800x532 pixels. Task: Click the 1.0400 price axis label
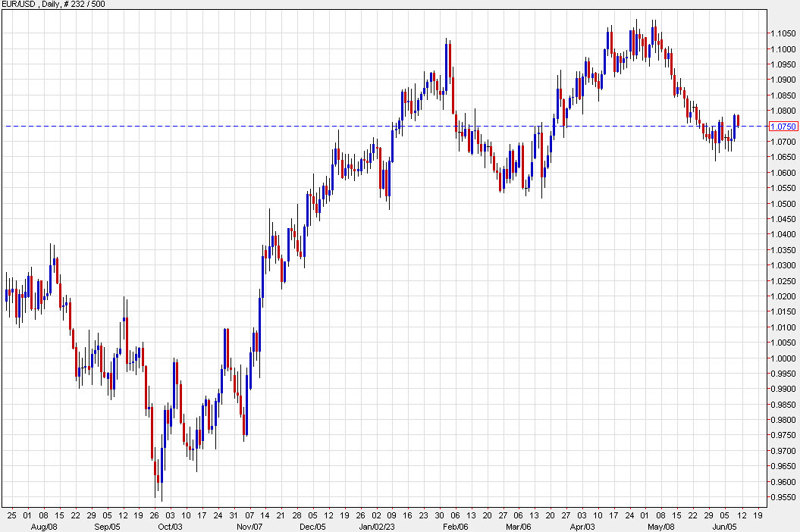pos(783,235)
